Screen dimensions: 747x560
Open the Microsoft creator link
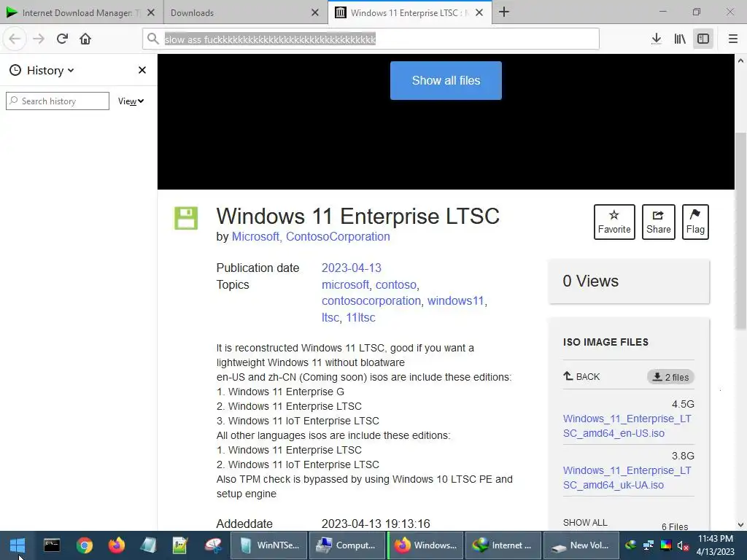(x=255, y=237)
